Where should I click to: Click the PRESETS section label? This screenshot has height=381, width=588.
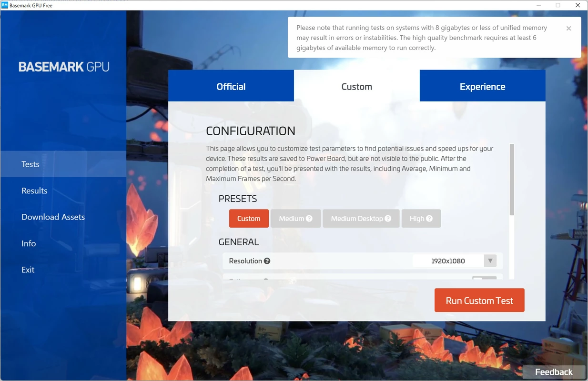(x=238, y=199)
